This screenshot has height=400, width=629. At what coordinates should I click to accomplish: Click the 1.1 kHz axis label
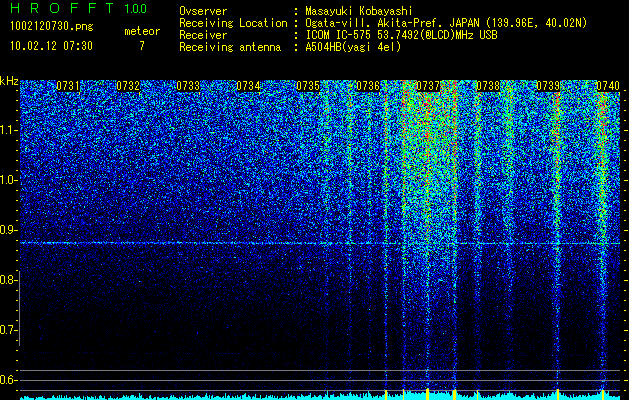click(x=8, y=130)
